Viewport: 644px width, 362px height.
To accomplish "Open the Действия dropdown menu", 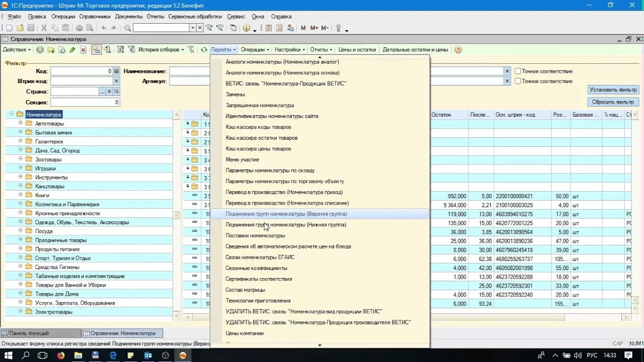I will pos(17,50).
